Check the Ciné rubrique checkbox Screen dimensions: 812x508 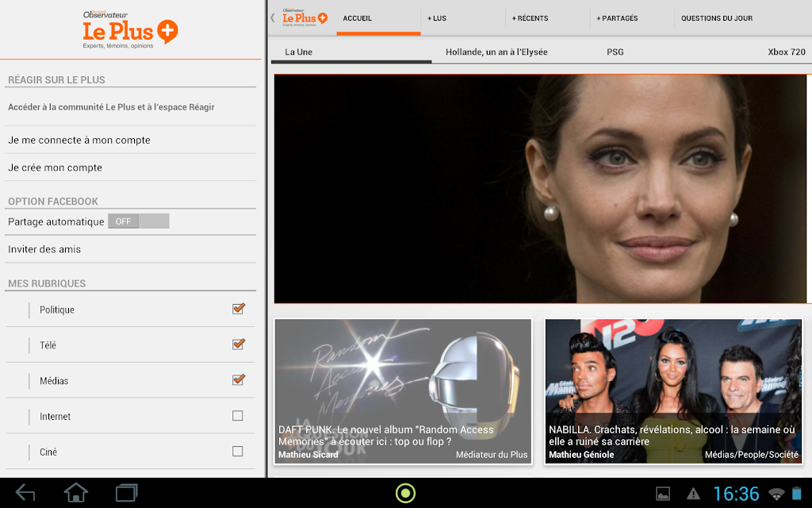click(x=238, y=451)
